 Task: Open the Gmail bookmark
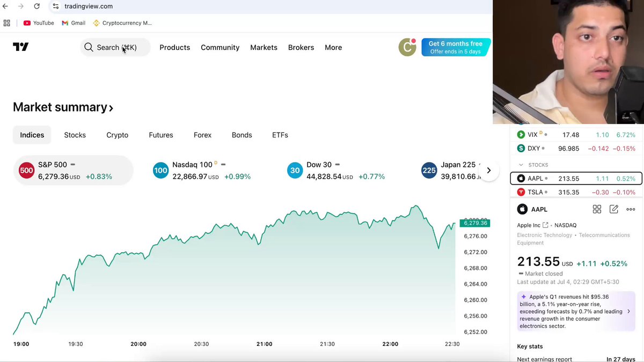point(74,23)
